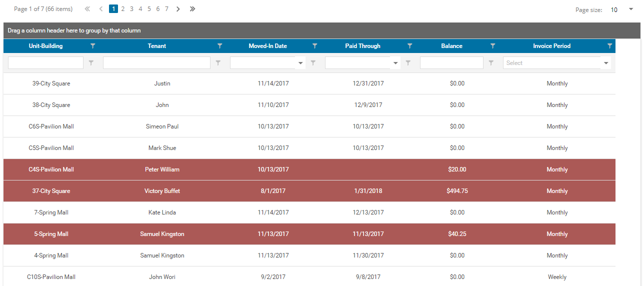Open Moved-In Date filter date dropdown
The height and width of the screenshot is (286, 644).
[x=300, y=63]
